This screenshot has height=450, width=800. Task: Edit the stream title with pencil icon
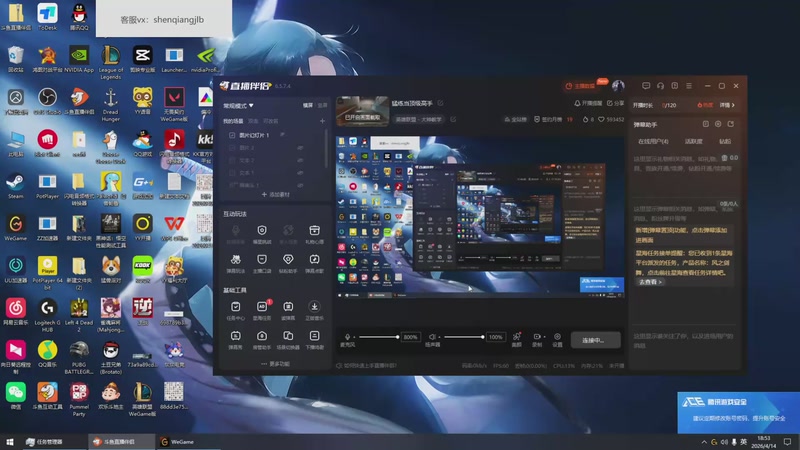(x=440, y=103)
